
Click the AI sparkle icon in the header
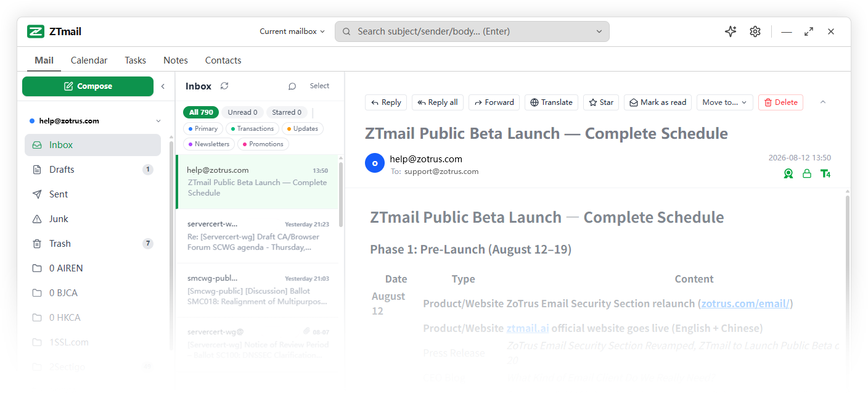[731, 31]
